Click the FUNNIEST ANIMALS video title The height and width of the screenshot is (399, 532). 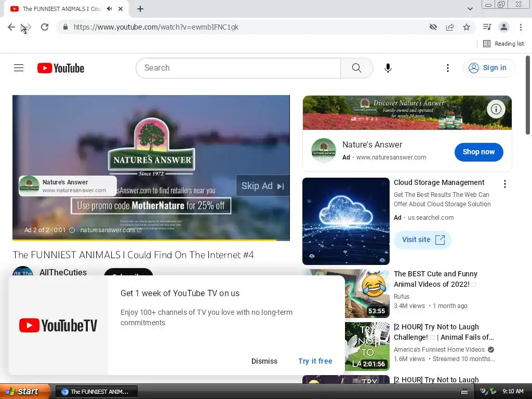[x=133, y=255]
